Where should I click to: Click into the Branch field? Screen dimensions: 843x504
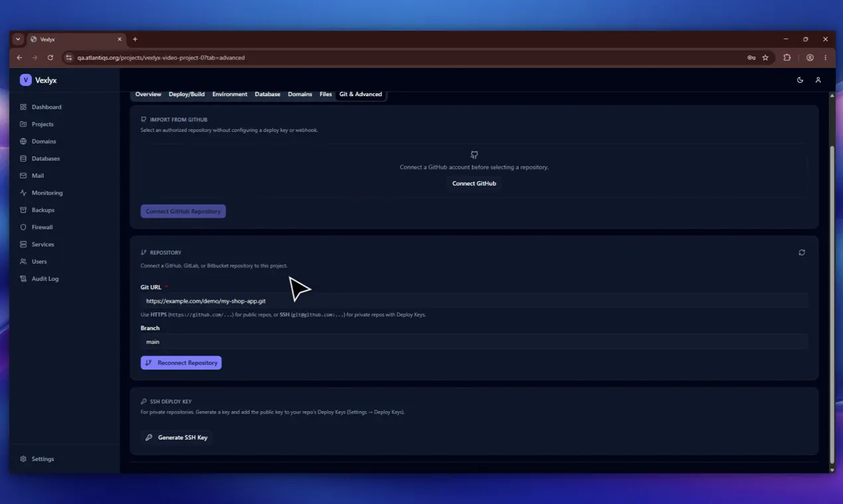click(x=474, y=342)
